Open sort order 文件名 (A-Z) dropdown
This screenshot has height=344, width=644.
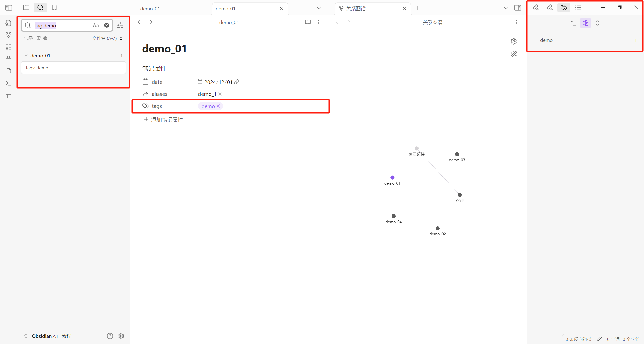click(107, 38)
